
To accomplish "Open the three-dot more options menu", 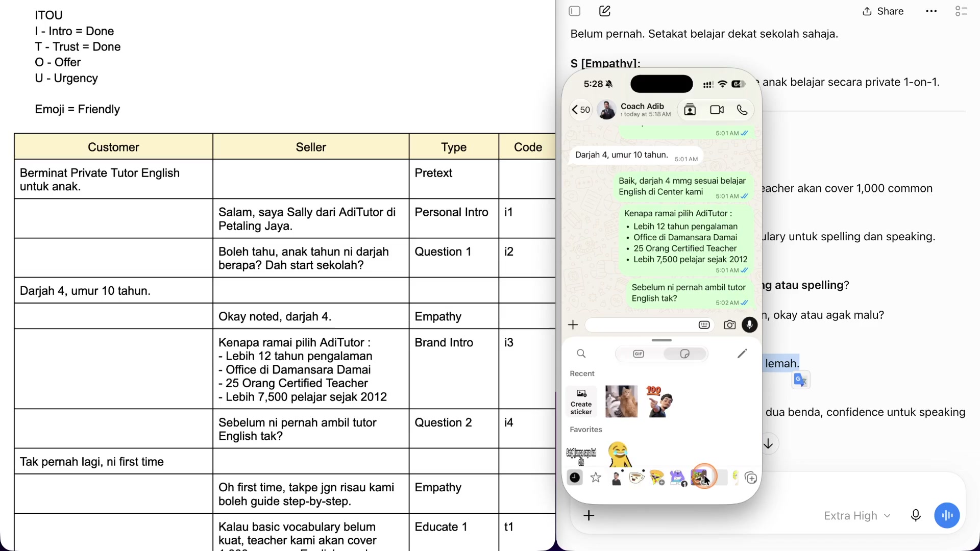I will click(x=931, y=11).
